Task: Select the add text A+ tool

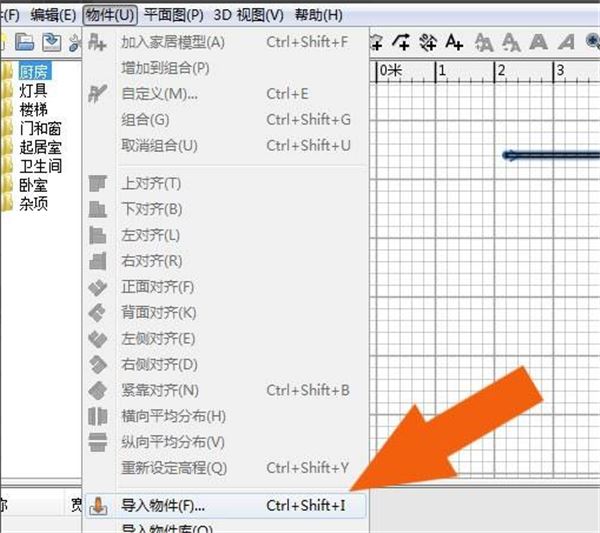Action: [x=454, y=42]
